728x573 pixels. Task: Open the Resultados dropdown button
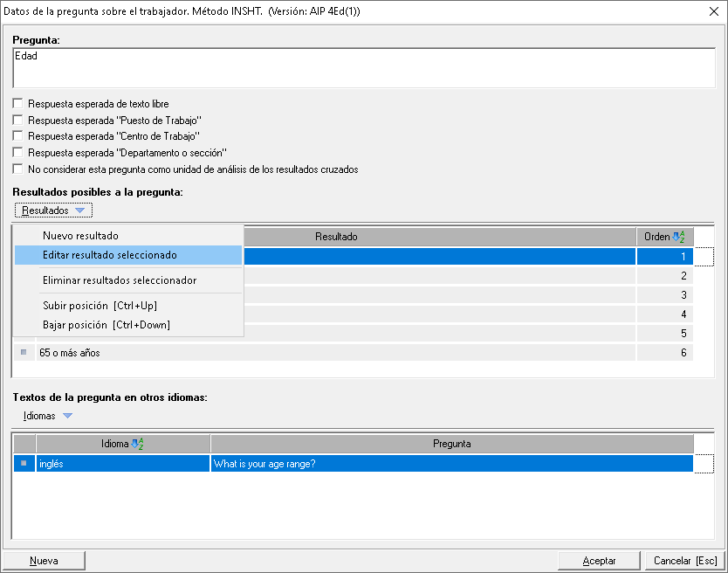pos(53,211)
